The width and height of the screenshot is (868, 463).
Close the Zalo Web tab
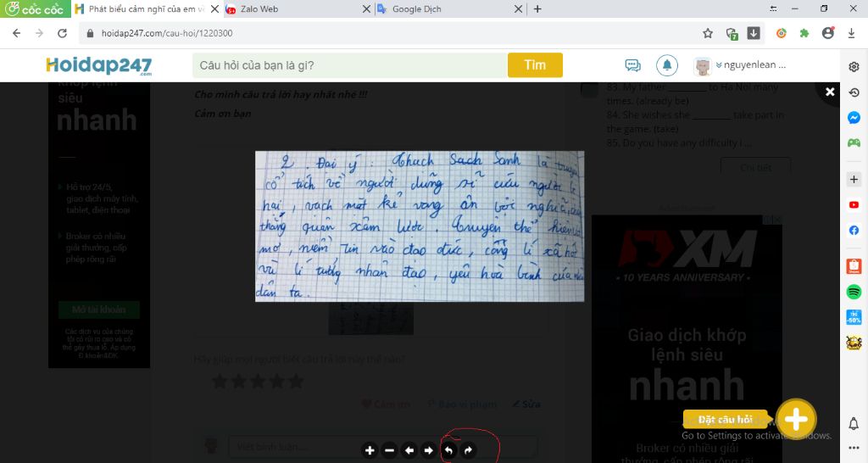[366, 8]
